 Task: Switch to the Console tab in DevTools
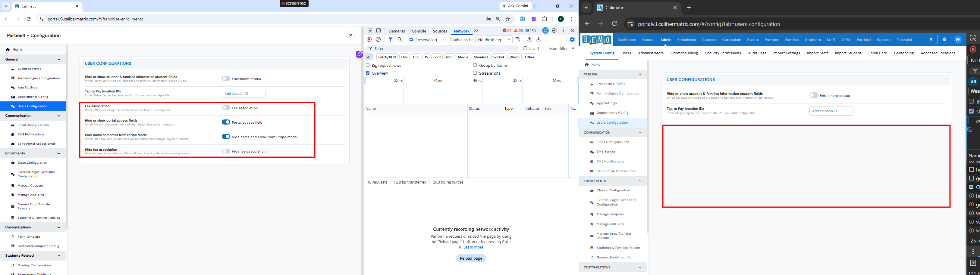pos(419,31)
